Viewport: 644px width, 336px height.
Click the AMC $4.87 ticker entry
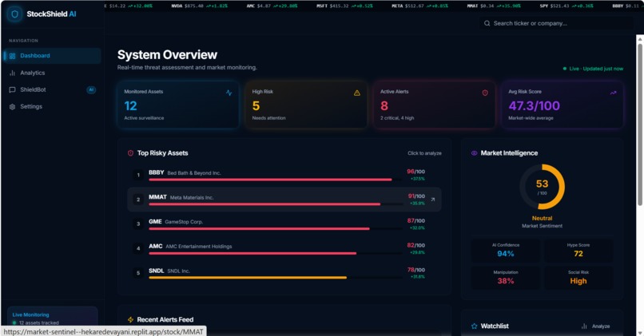(x=272, y=6)
